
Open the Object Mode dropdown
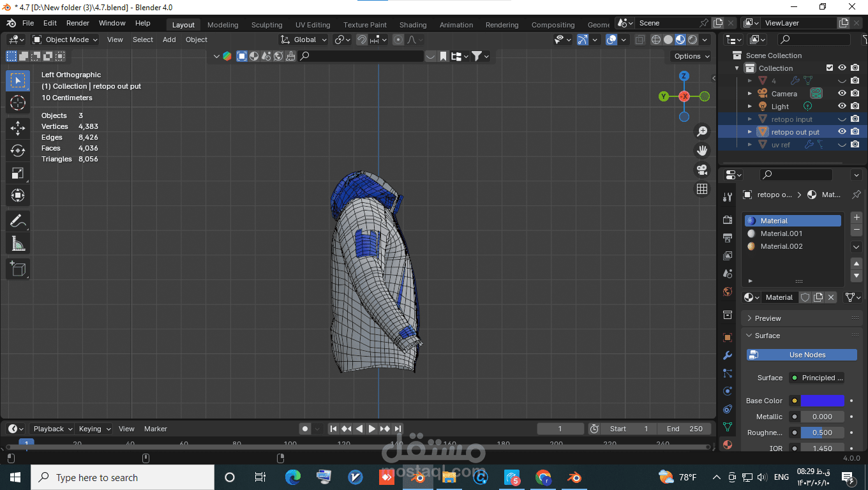click(66, 40)
